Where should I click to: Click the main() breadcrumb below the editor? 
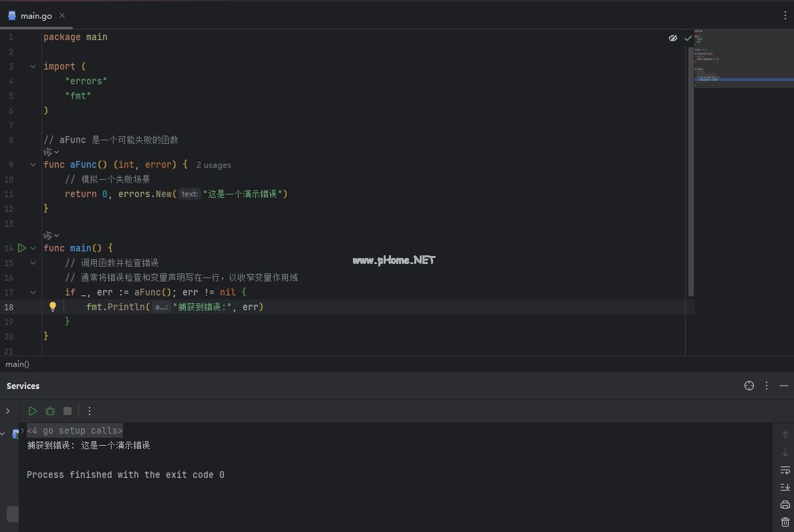coord(17,364)
